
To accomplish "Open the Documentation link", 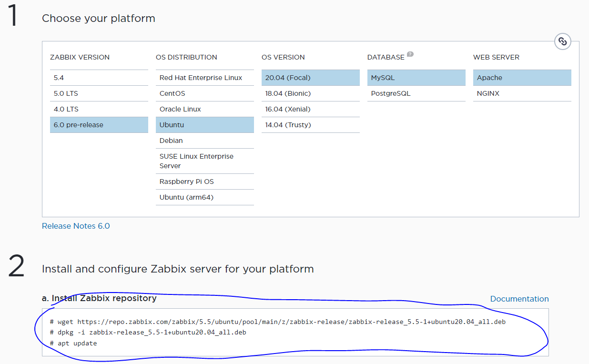I will (519, 299).
